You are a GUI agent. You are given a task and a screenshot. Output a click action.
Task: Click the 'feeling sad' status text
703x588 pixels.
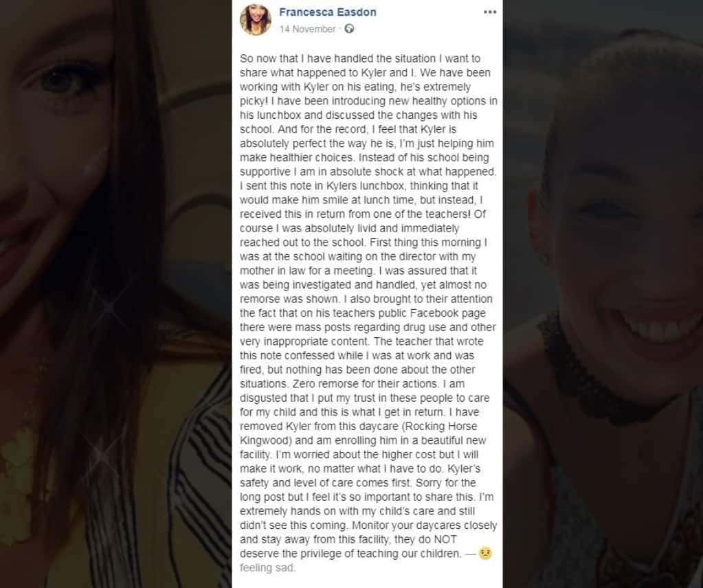coord(267,568)
